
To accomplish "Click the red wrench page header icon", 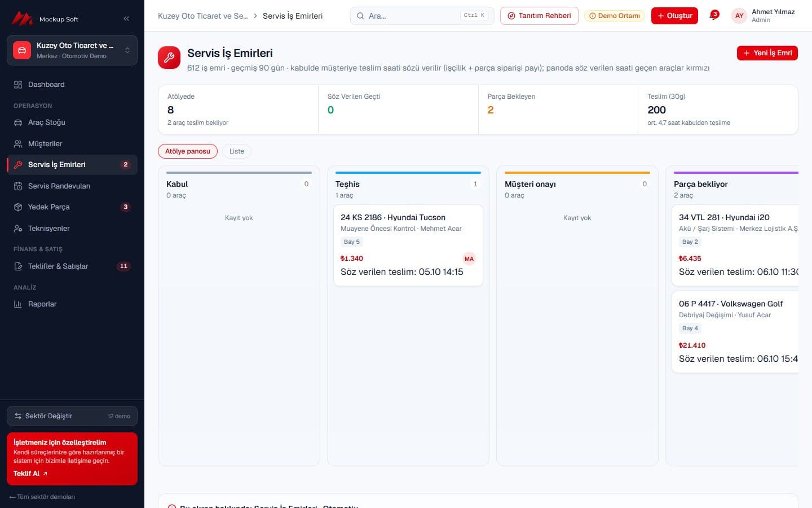I will [169, 58].
